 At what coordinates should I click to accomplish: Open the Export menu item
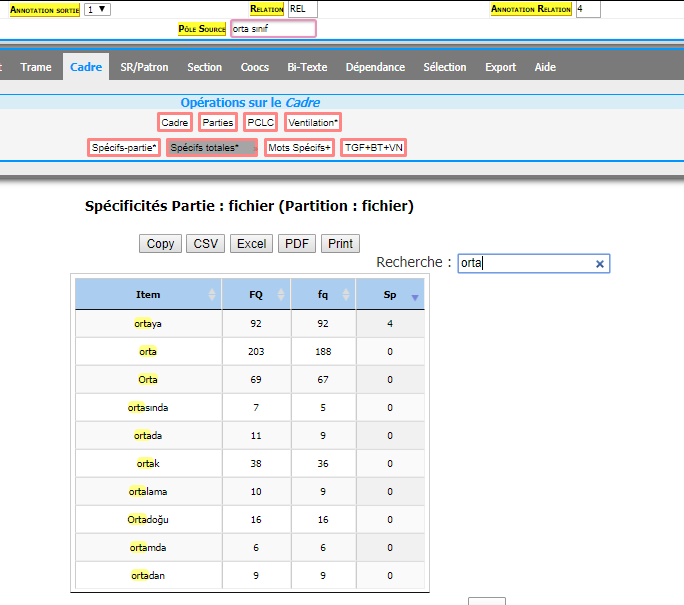click(500, 67)
